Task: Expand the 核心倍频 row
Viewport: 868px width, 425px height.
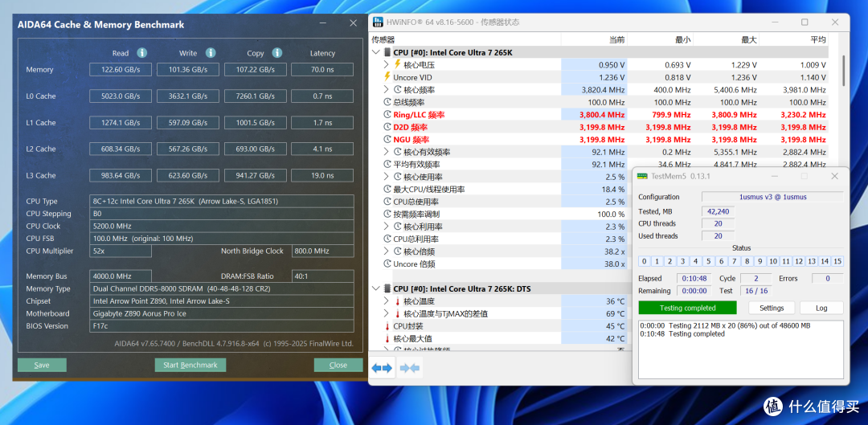Action: point(387,251)
